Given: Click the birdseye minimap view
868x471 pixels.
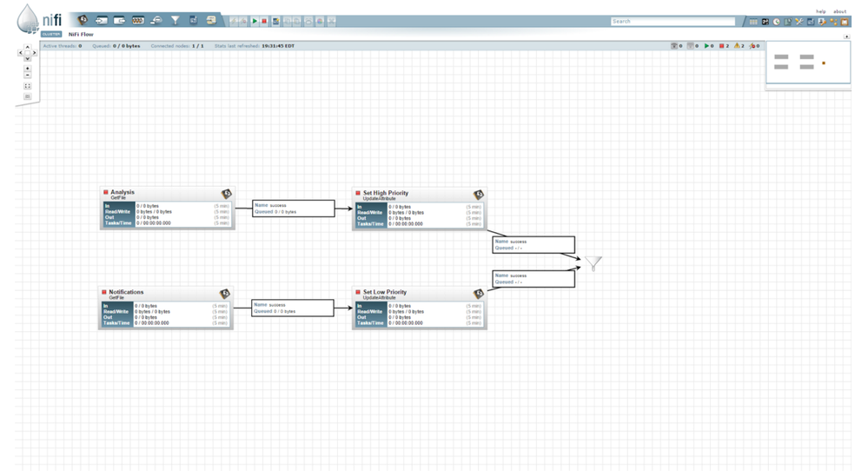Looking at the screenshot, I should (808, 62).
